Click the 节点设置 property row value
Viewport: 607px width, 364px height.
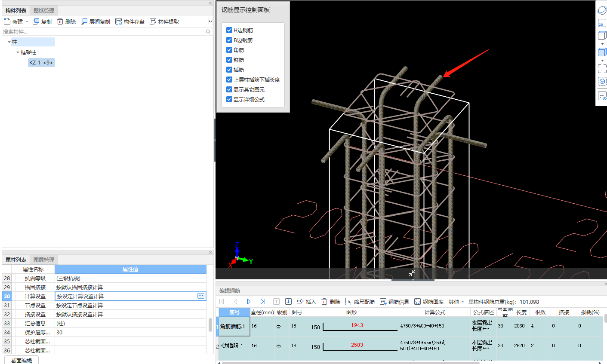(130, 305)
